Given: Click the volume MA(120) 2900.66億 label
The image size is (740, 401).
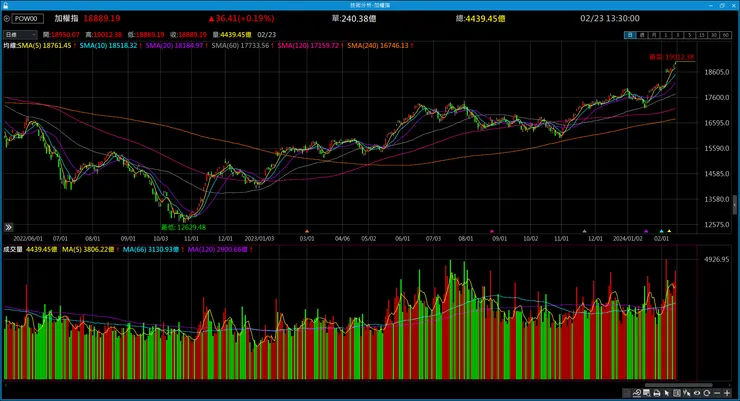Looking at the screenshot, I should click(218, 250).
